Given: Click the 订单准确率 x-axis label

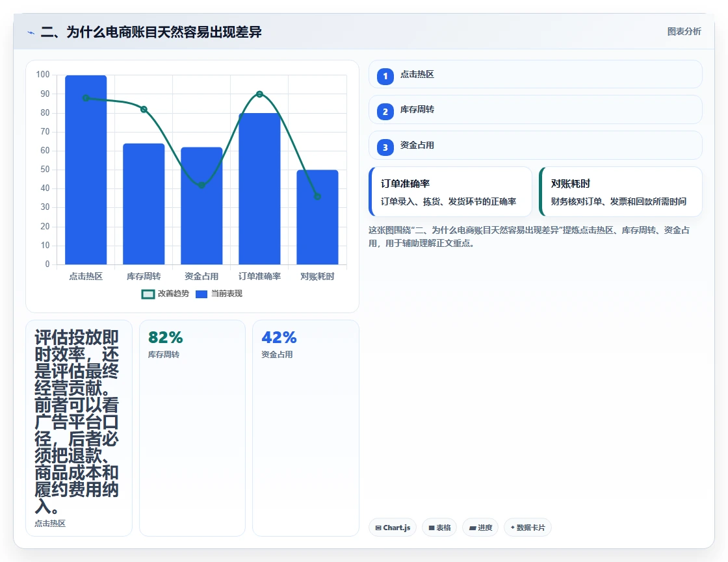Looking at the screenshot, I should coord(259,277).
